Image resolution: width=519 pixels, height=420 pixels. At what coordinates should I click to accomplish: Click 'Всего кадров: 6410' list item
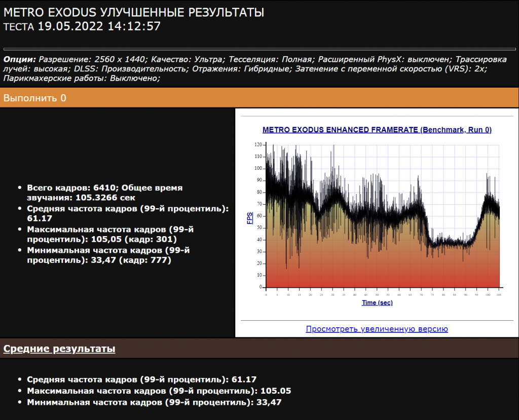(104, 193)
